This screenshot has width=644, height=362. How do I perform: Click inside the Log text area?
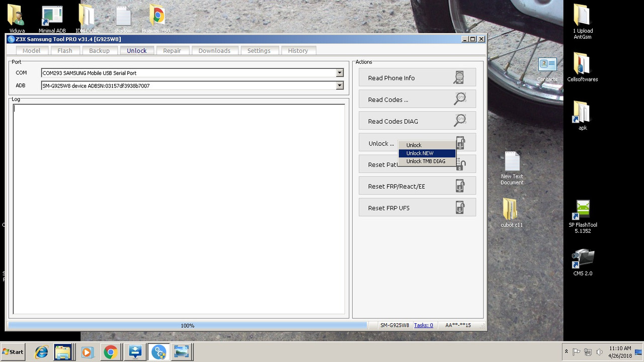(x=179, y=209)
